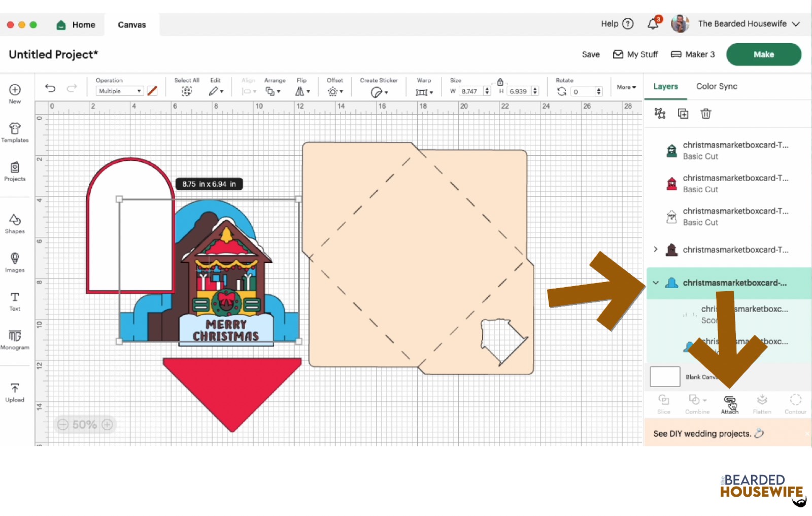Click the pen color swatch in Operation

click(152, 91)
